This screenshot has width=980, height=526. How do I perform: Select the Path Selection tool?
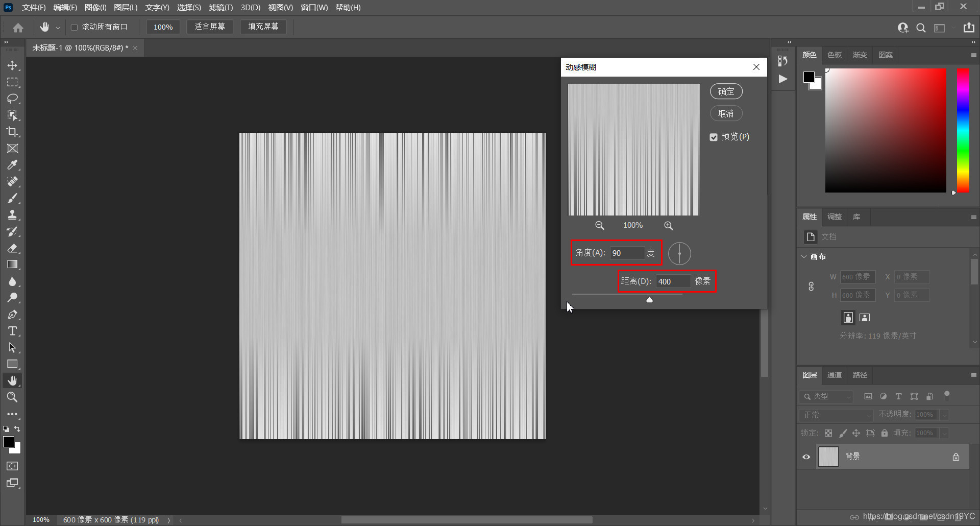click(12, 348)
